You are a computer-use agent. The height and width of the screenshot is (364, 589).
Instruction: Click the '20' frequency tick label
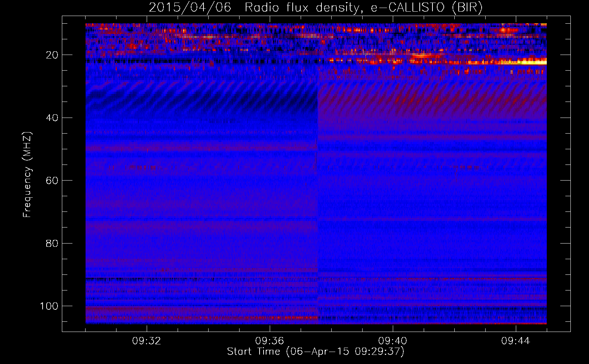(52, 55)
